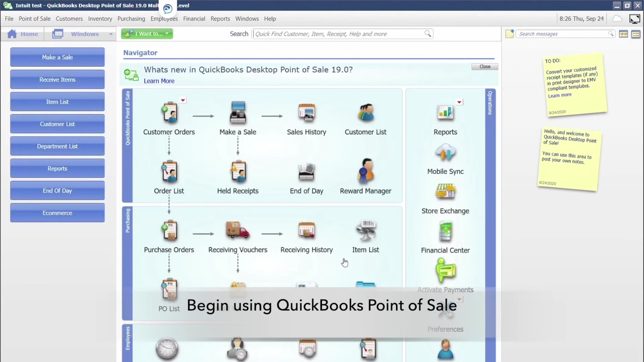Click the Make a Sale register icon
Screen dimensions: 644x362
(238, 113)
